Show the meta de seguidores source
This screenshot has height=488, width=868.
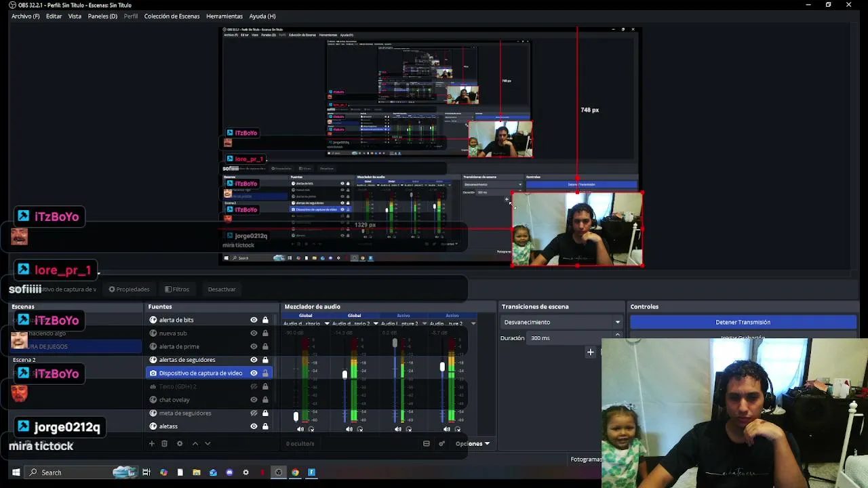[254, 413]
